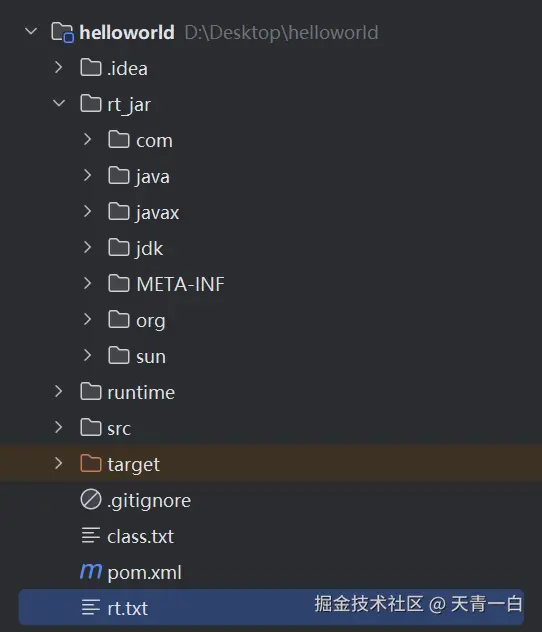Click the .idea folder icon
The image size is (542, 632).
coord(90,68)
